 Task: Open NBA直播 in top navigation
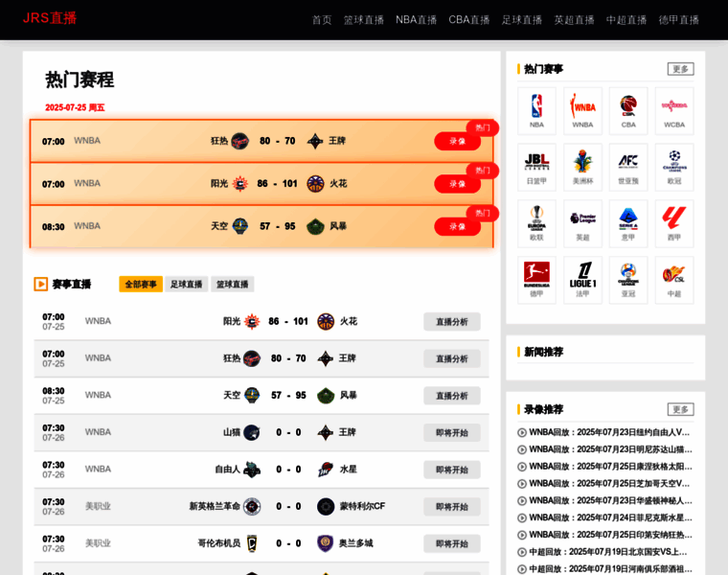coord(416,20)
